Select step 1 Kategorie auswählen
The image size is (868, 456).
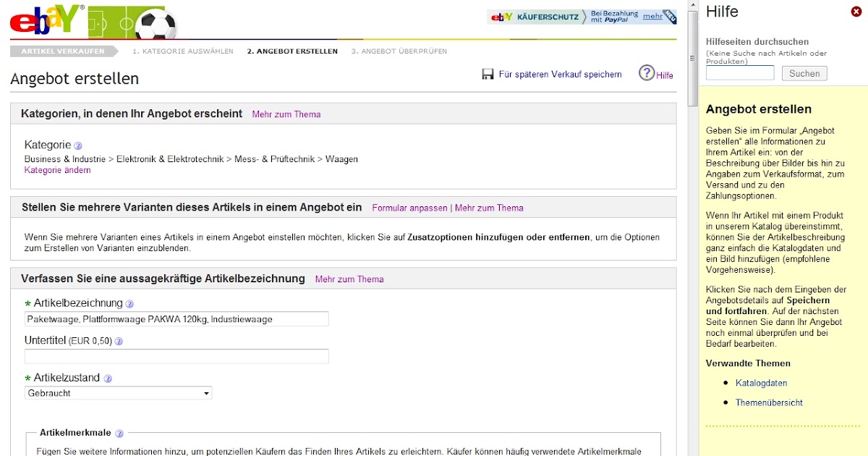(x=182, y=51)
